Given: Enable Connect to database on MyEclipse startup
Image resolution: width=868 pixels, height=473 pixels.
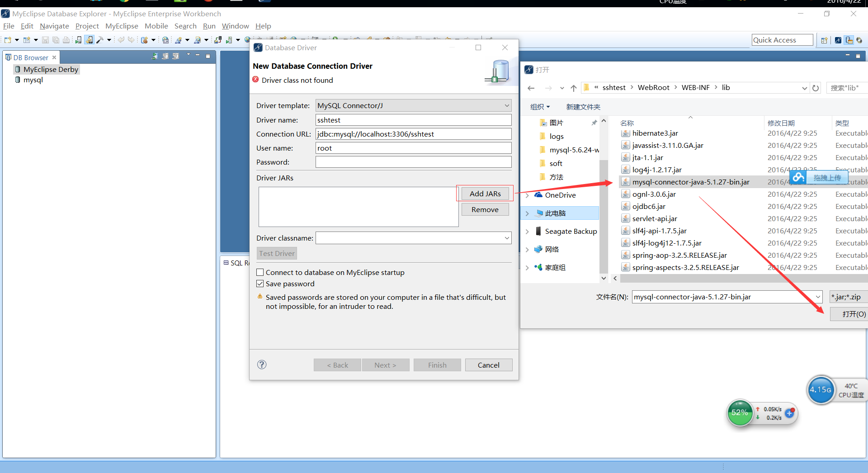Looking at the screenshot, I should 260,272.
